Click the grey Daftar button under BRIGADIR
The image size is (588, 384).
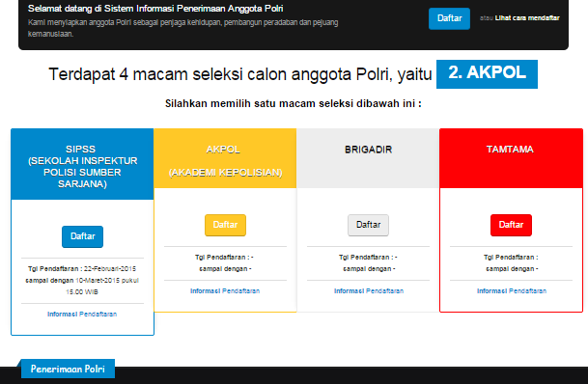coord(368,225)
